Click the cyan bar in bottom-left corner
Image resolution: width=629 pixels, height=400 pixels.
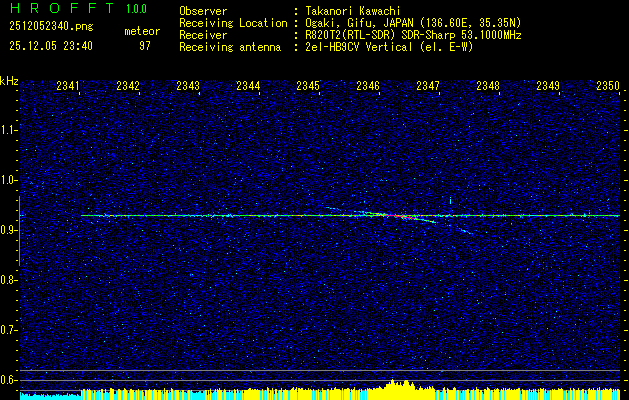(x=40, y=395)
